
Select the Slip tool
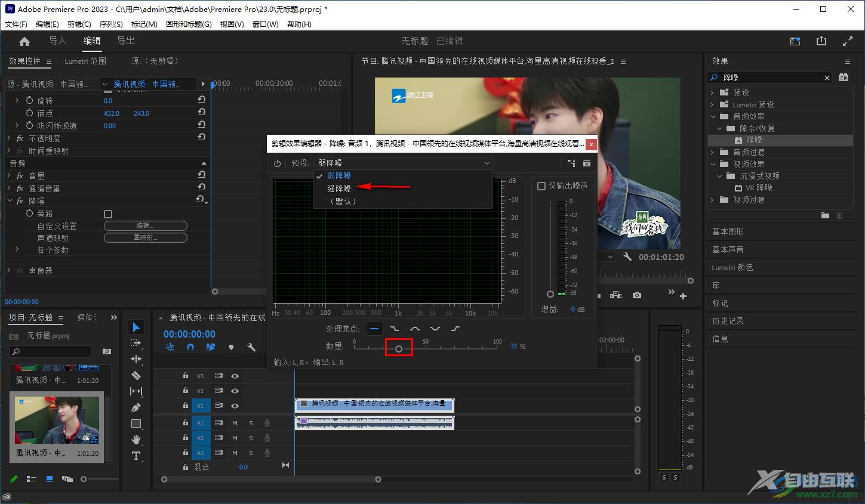(x=136, y=391)
